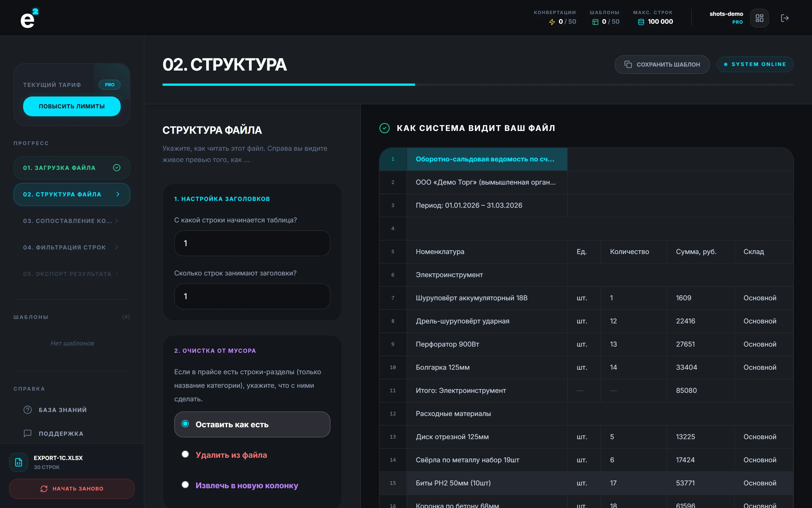812x508 pixels.
Task: Open step 01 Загрузка файла
Action: [72, 168]
